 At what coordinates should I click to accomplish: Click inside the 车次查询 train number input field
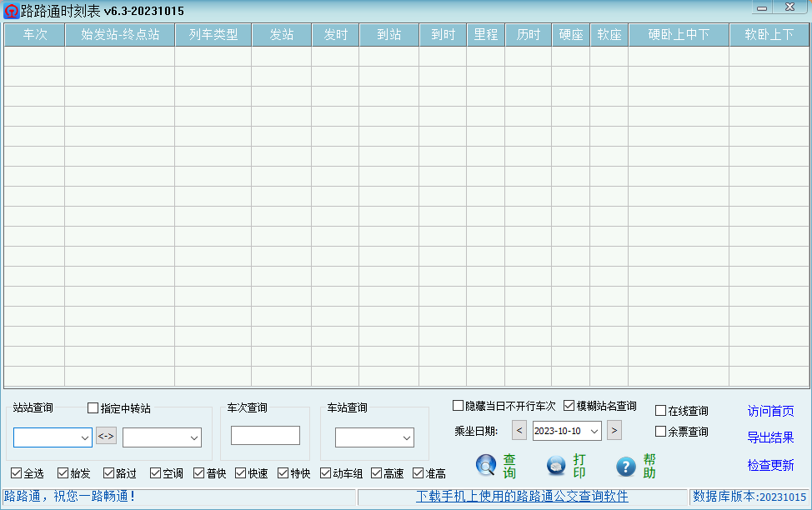coord(265,435)
